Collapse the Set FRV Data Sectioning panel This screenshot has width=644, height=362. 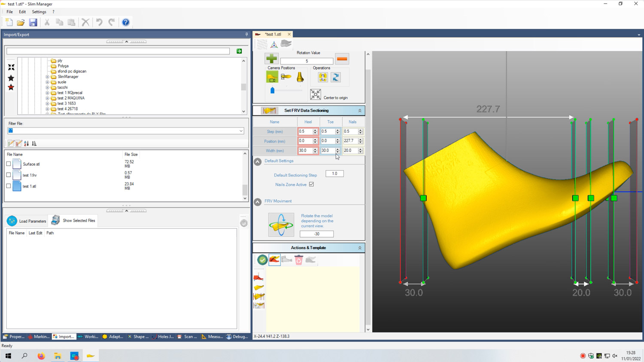360,111
